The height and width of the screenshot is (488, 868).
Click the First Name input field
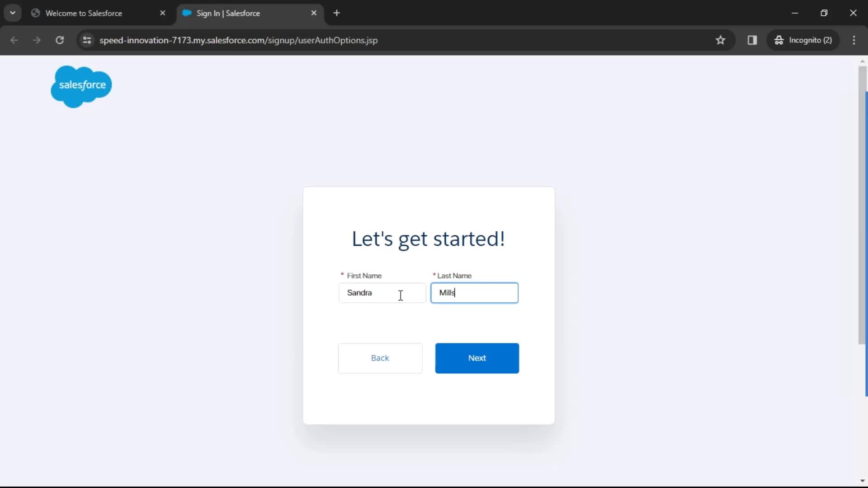[382, 293]
